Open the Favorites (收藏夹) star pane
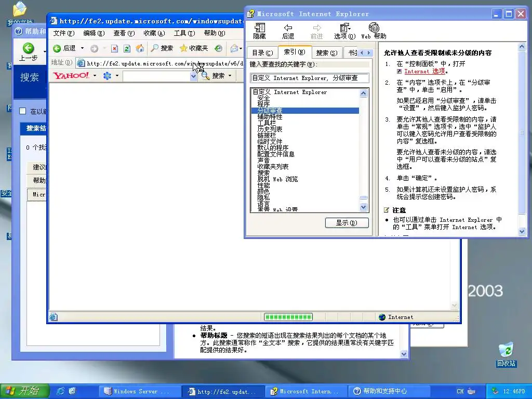The image size is (532, 399). pyautogui.click(x=194, y=48)
